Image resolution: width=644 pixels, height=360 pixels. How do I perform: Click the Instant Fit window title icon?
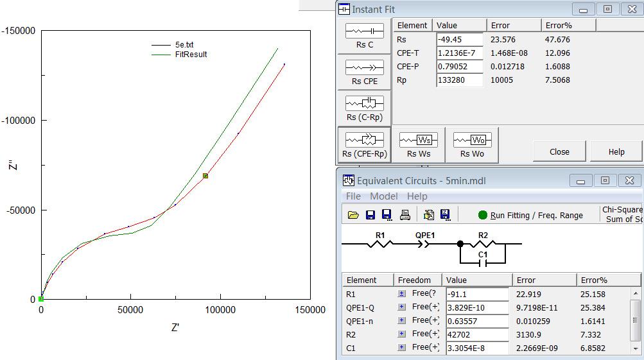click(x=344, y=9)
